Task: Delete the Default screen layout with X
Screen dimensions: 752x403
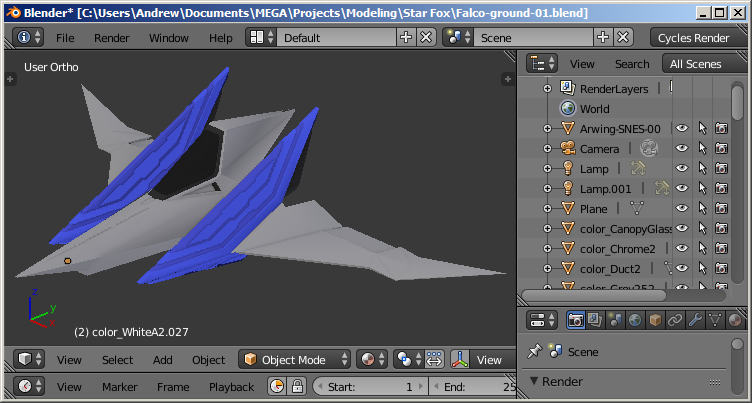Action: pos(426,37)
